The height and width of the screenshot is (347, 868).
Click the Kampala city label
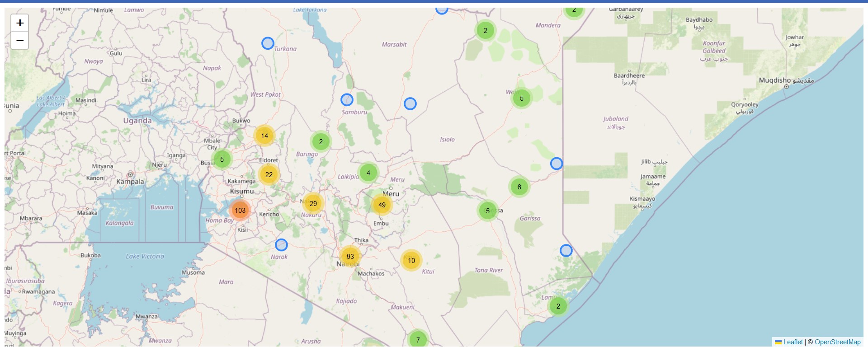[x=130, y=182]
